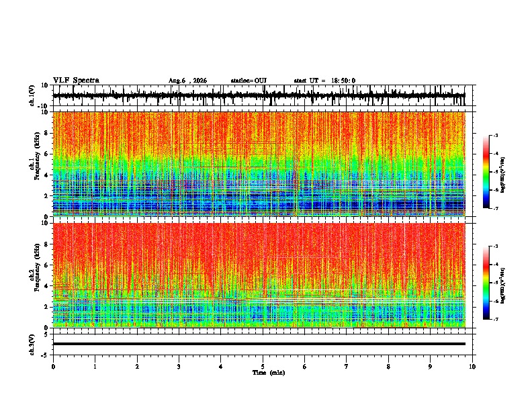Click the "station=OUI" header label
The width and height of the screenshot is (532, 411).
pyautogui.click(x=249, y=81)
